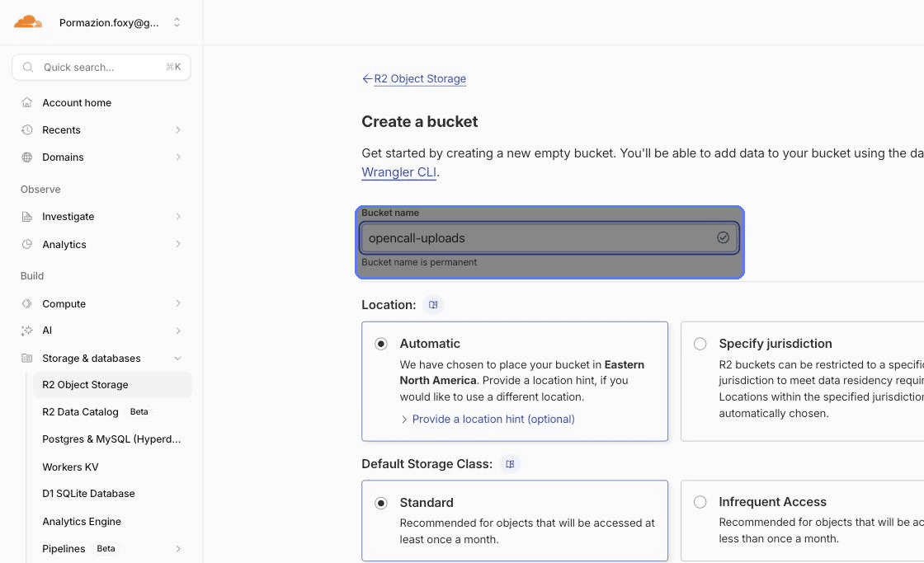Open Workers KV
This screenshot has height=563, width=924.
70,467
